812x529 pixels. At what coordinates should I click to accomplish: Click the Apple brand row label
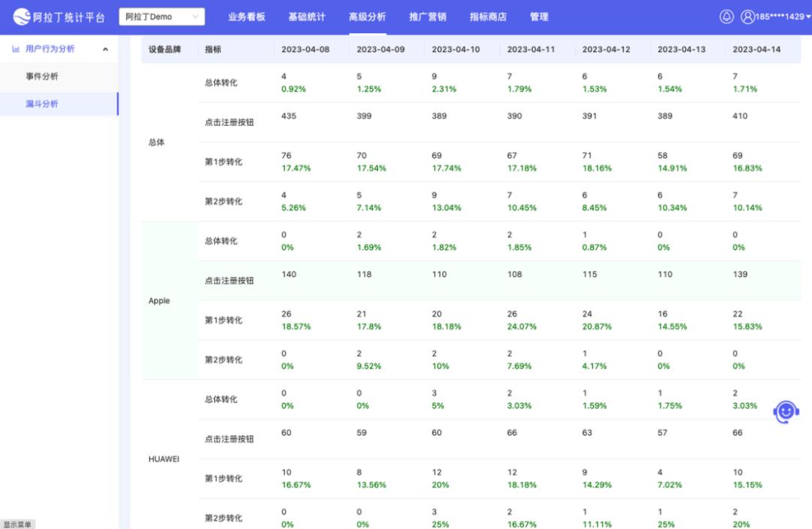coord(159,300)
